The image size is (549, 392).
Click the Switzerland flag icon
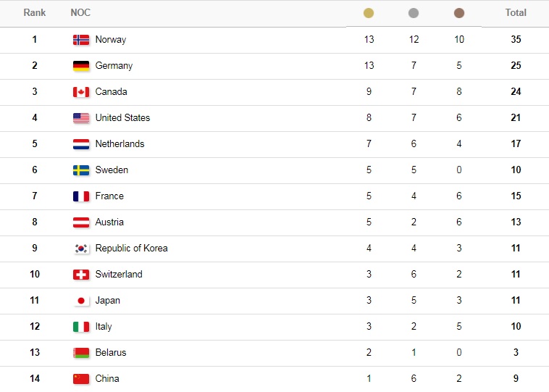(81, 275)
